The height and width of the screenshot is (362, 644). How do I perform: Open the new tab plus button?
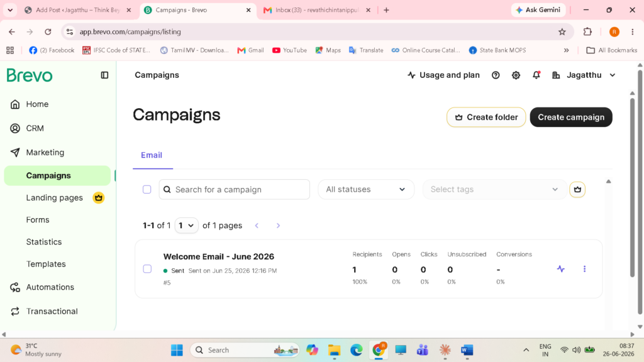tap(387, 10)
